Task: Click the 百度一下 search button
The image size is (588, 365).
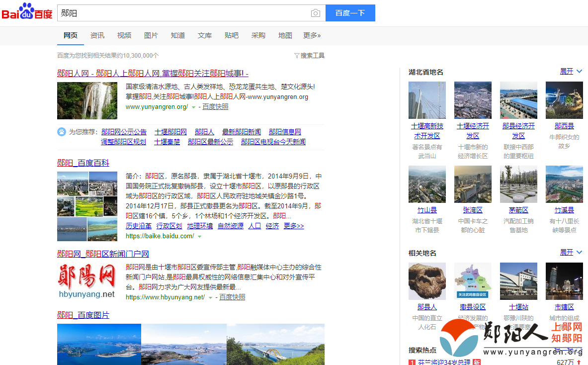Action: pyautogui.click(x=350, y=13)
